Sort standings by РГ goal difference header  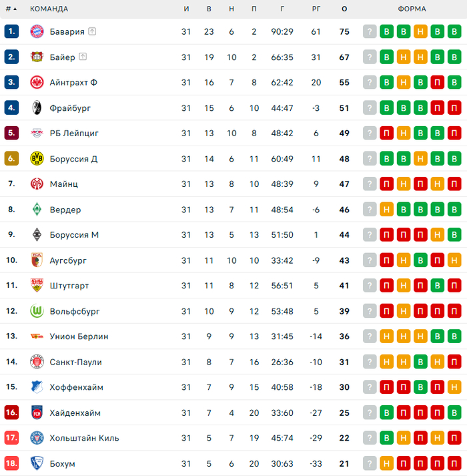pos(316,9)
